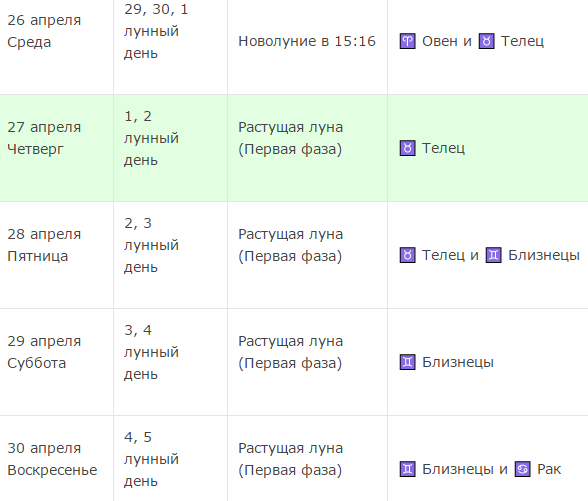Select the '28 апреля Пятница' date cell
588x501 pixels.
coord(57,255)
